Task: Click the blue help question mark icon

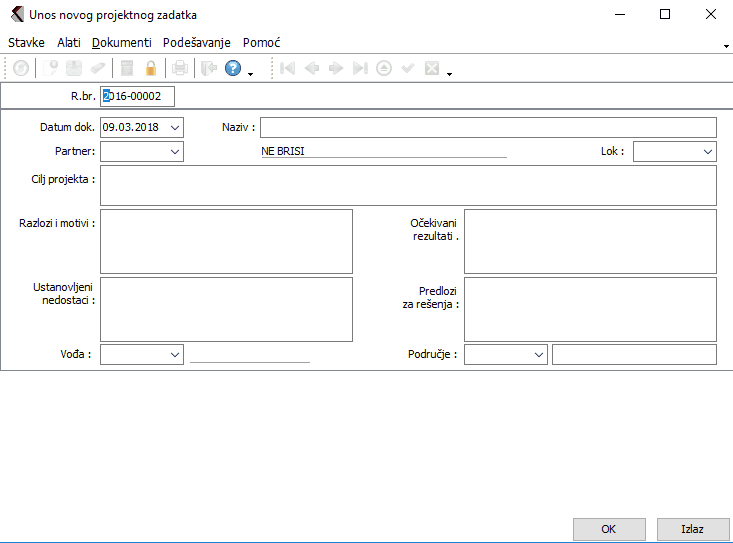Action: point(233,69)
